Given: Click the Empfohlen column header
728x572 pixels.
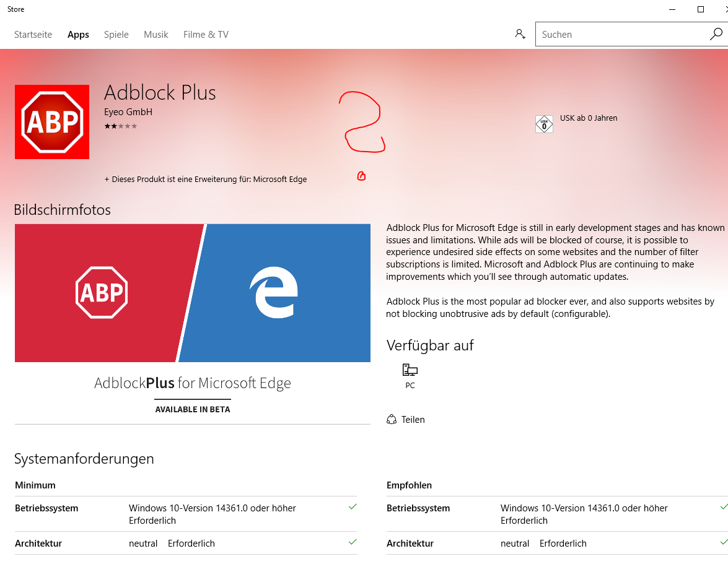Looking at the screenshot, I should [x=409, y=485].
